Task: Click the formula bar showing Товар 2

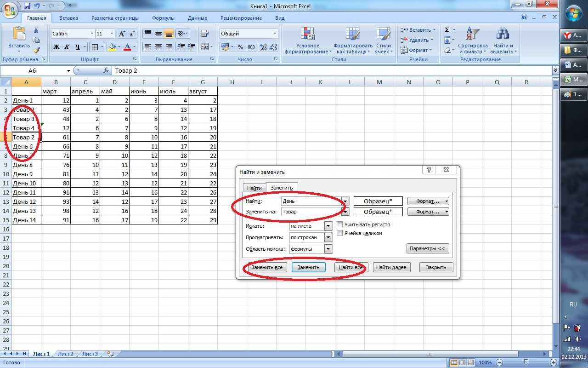Action: 332,70
